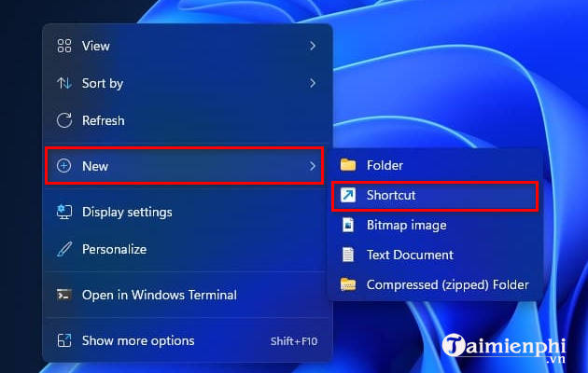Select the Shortcut label in the New submenu

point(391,195)
